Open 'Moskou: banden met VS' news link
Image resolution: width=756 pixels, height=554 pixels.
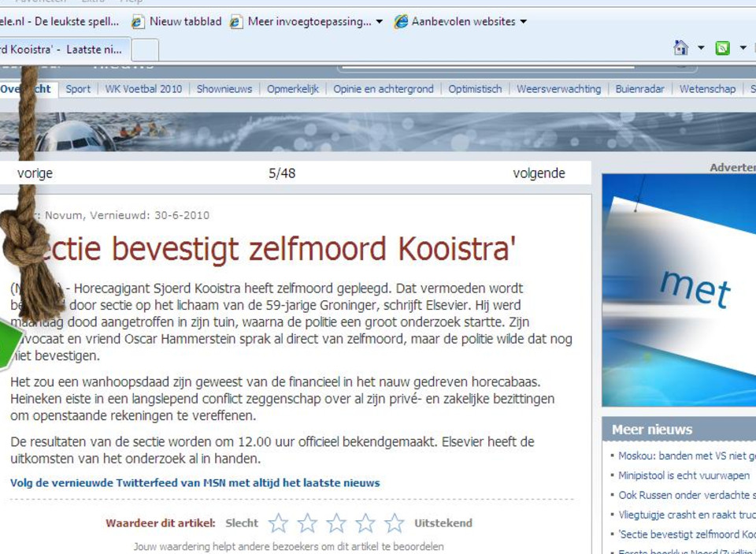687,455
